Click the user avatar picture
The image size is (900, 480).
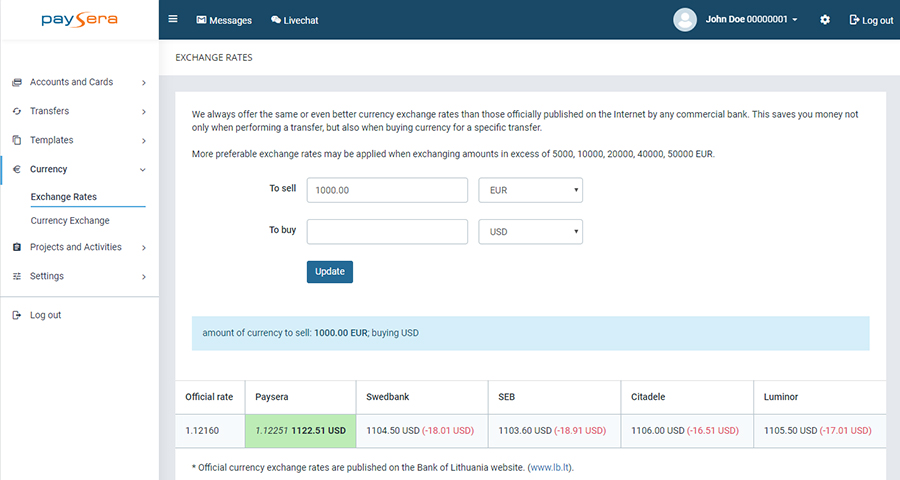point(685,20)
